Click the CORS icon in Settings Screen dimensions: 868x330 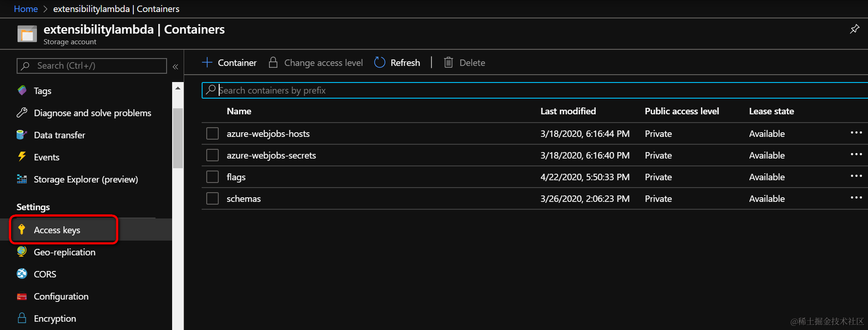(22, 274)
